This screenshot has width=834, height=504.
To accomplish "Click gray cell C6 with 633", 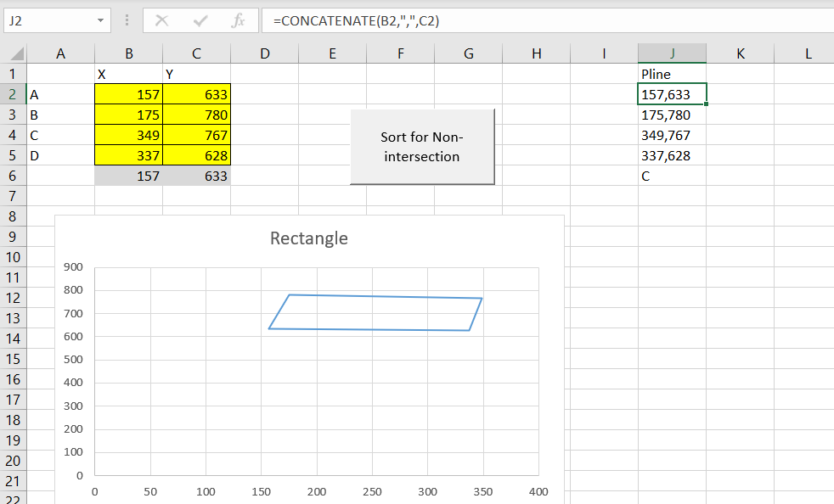I will (x=197, y=176).
